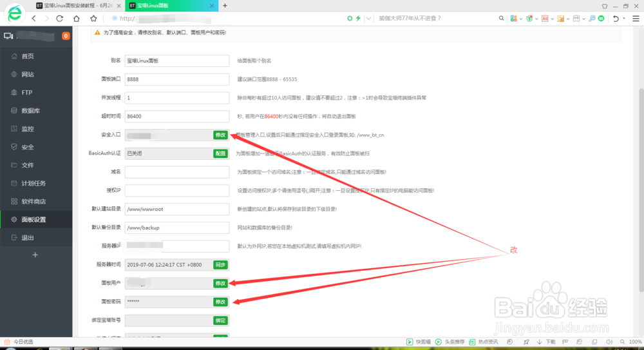Open 软件商店 in the sidebar
The width and height of the screenshot is (644, 350).
coord(36,201)
